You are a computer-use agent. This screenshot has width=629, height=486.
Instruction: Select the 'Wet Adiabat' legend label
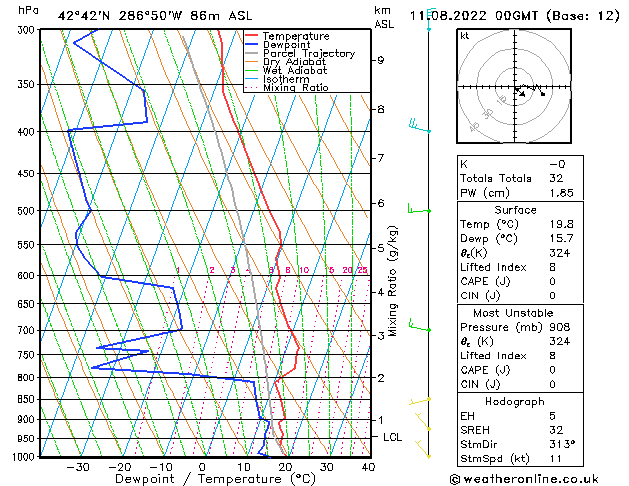click(x=295, y=71)
